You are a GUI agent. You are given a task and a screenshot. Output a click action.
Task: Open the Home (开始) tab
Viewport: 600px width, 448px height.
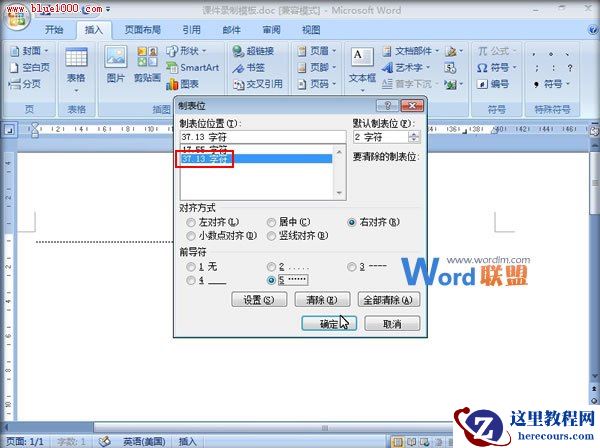54,30
